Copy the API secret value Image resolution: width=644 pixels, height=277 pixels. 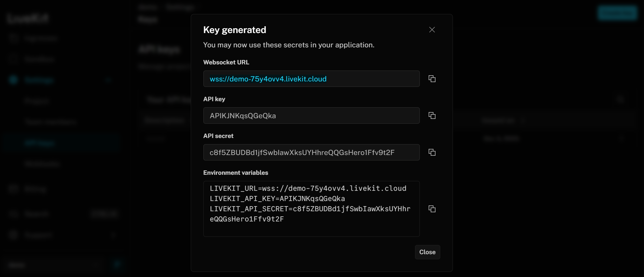(x=432, y=152)
